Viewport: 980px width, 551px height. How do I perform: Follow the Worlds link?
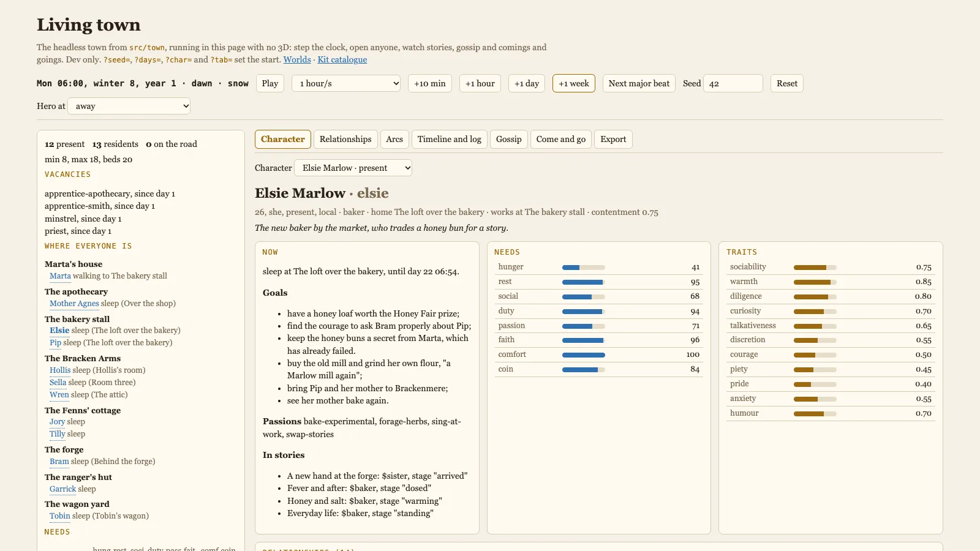coord(297,59)
